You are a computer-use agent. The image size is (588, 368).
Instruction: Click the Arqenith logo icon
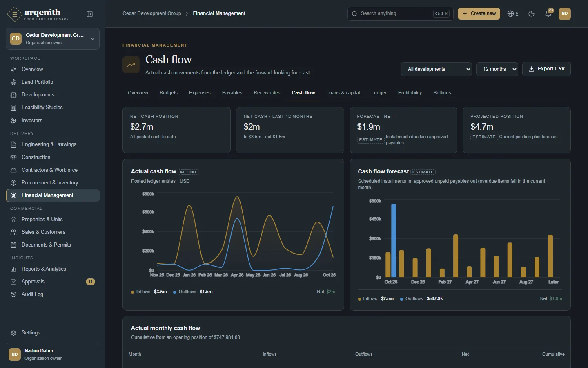click(15, 14)
